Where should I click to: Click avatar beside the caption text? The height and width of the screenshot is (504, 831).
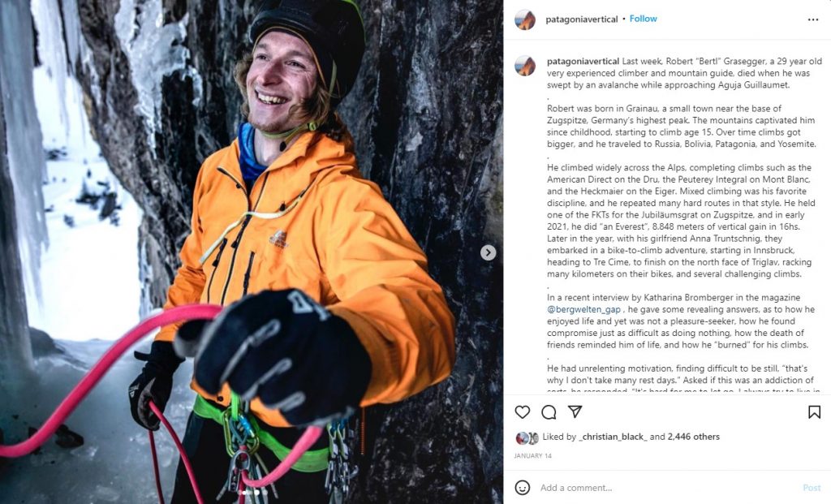pos(525,66)
